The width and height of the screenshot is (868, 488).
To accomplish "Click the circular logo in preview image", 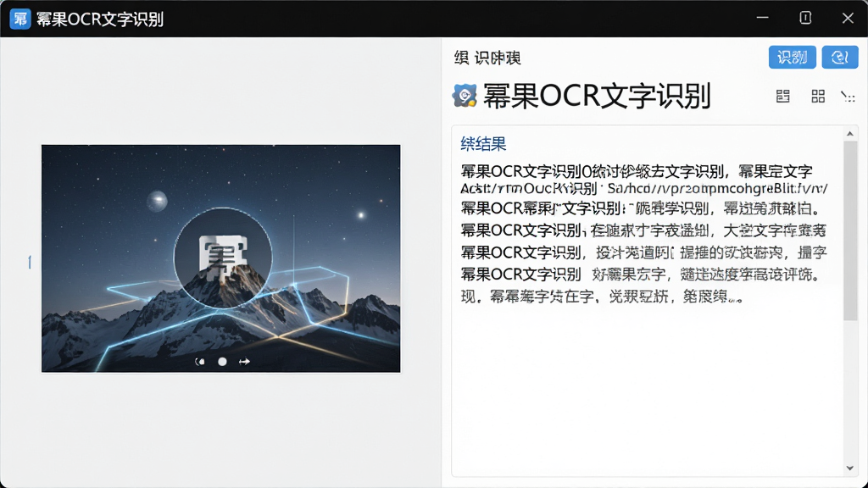I will click(x=223, y=258).
